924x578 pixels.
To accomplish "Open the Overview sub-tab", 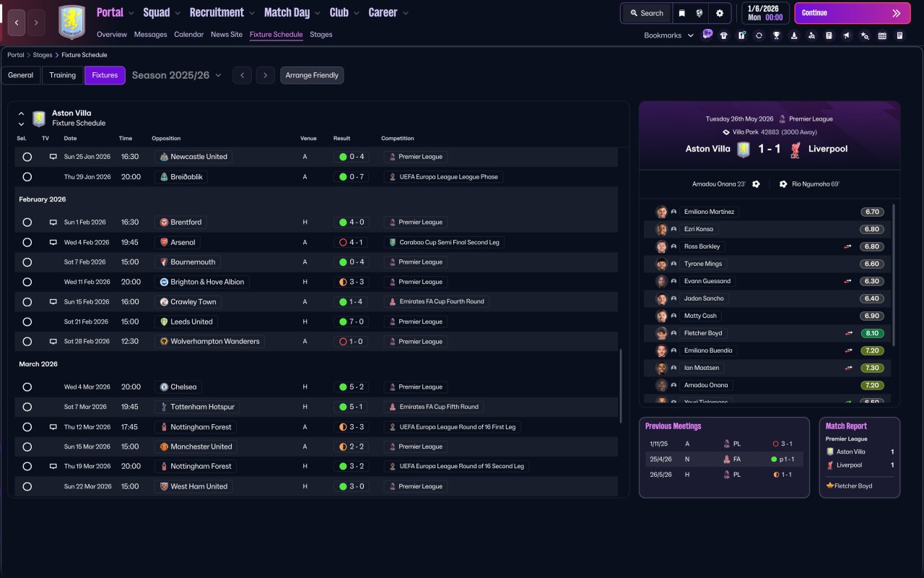I will tap(112, 35).
